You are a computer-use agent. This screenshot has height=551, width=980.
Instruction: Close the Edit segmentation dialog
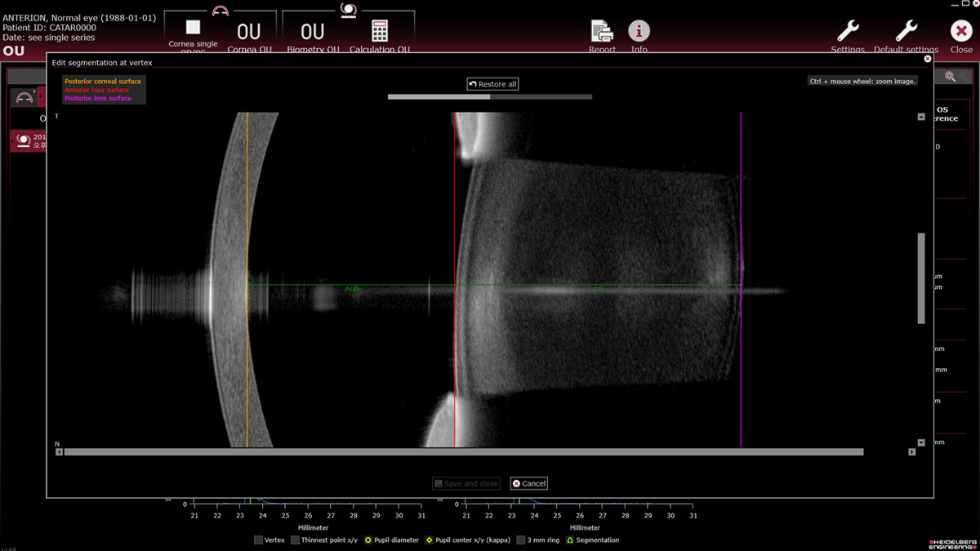[x=927, y=59]
